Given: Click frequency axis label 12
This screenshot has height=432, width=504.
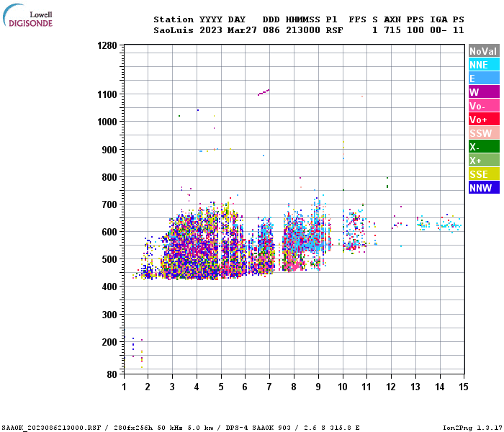Looking at the screenshot, I should [x=391, y=387].
